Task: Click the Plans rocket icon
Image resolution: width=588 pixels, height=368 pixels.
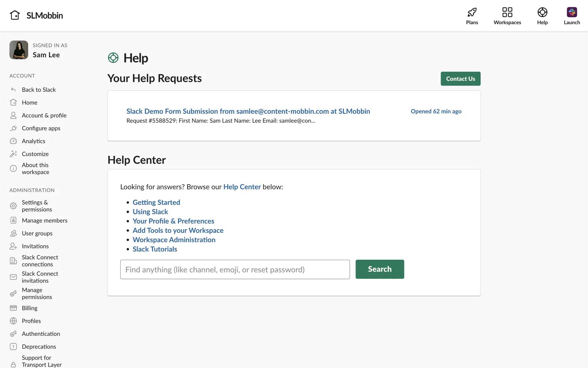Action: [x=472, y=12]
